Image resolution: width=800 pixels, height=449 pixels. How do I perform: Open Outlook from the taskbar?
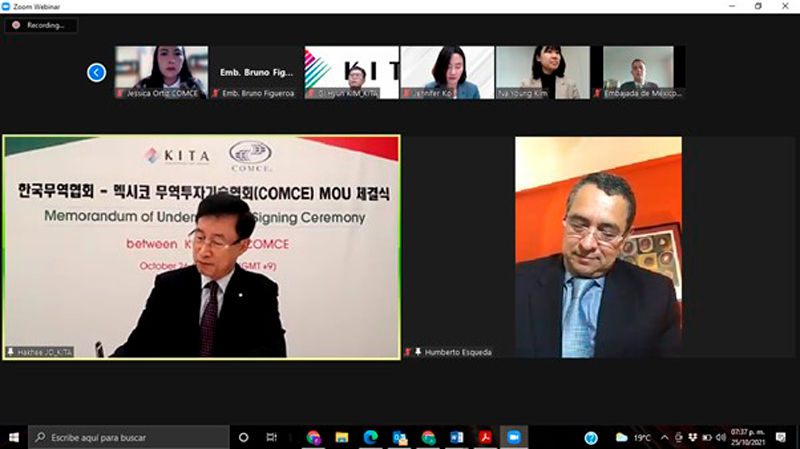[399, 437]
